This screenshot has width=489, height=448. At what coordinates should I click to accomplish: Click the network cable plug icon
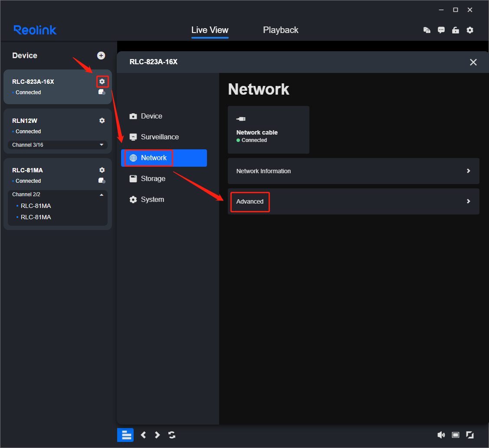click(x=241, y=119)
